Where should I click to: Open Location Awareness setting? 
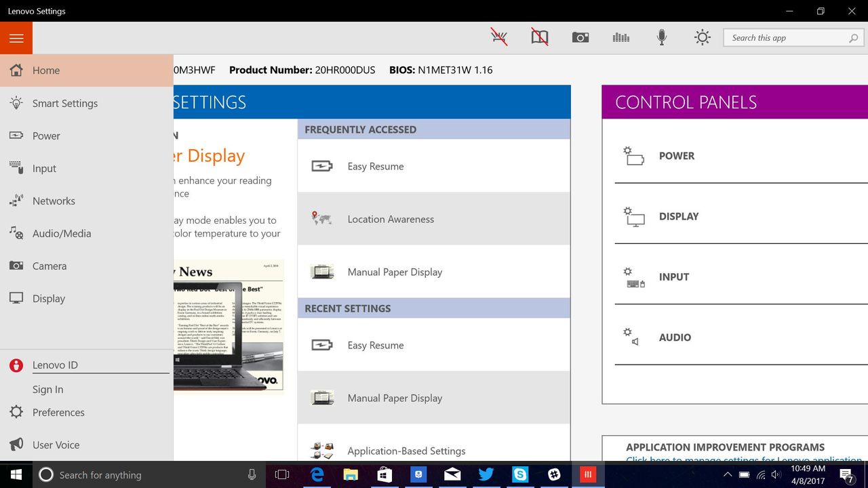click(434, 219)
